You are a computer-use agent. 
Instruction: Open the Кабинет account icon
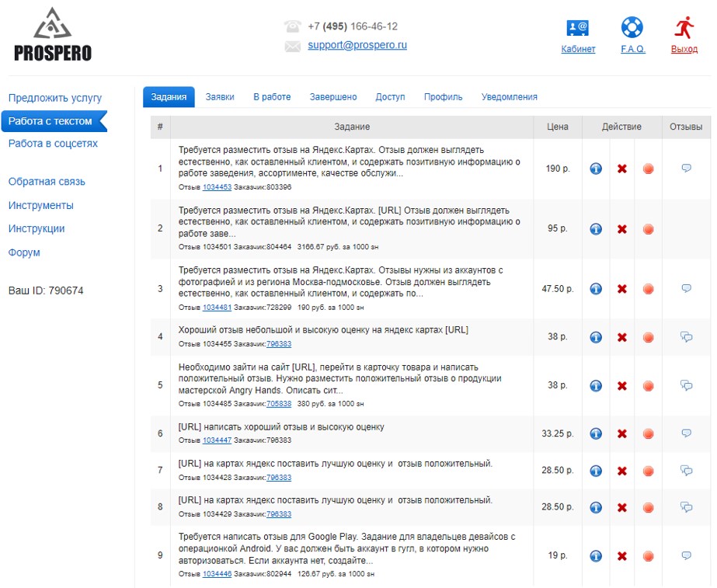click(577, 28)
